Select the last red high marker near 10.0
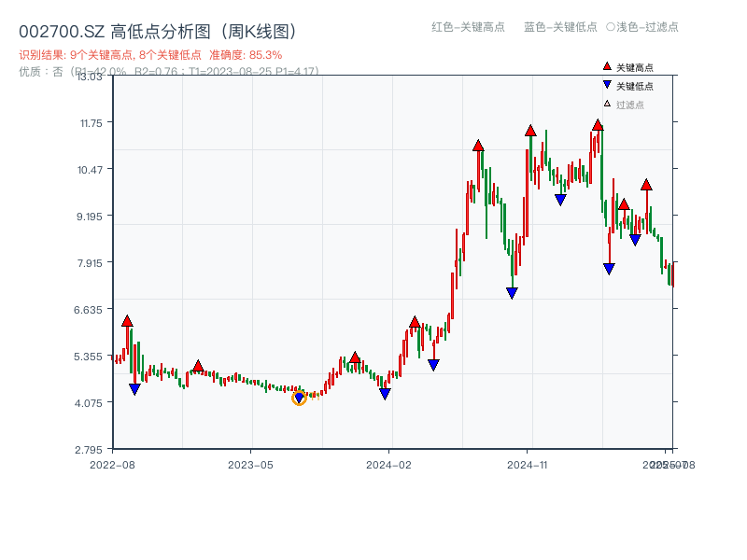 tap(646, 185)
